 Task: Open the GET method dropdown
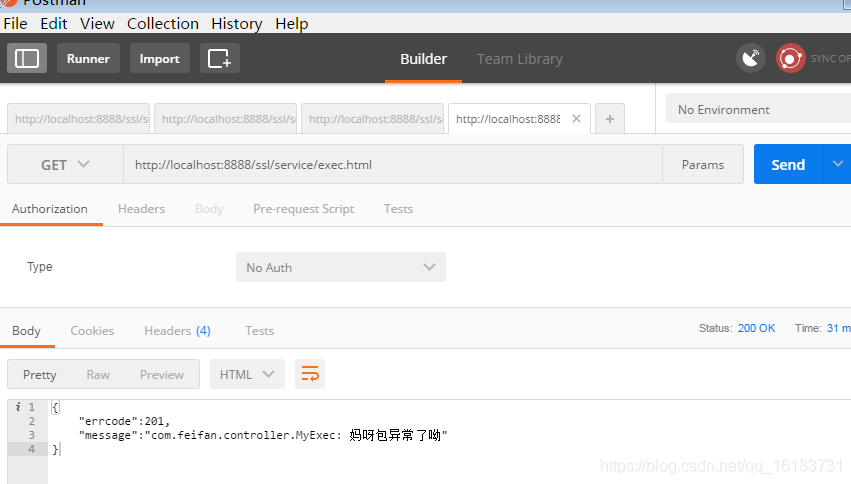(x=65, y=164)
